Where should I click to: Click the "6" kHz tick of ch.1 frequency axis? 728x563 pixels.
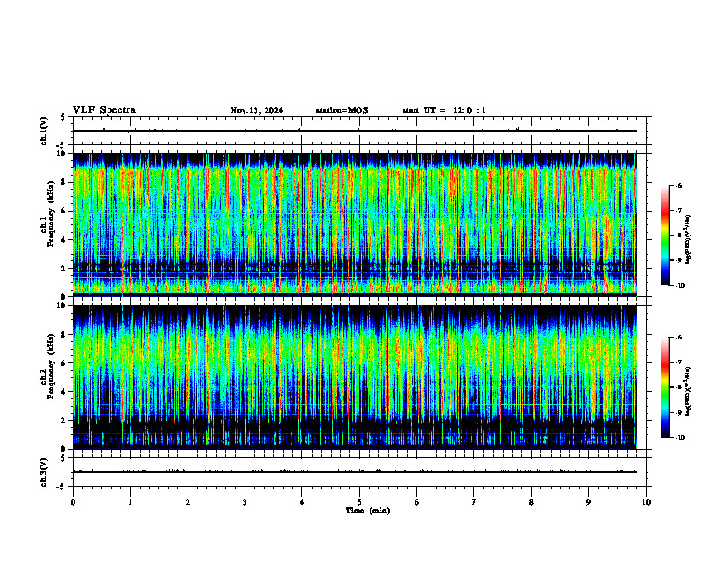64,211
